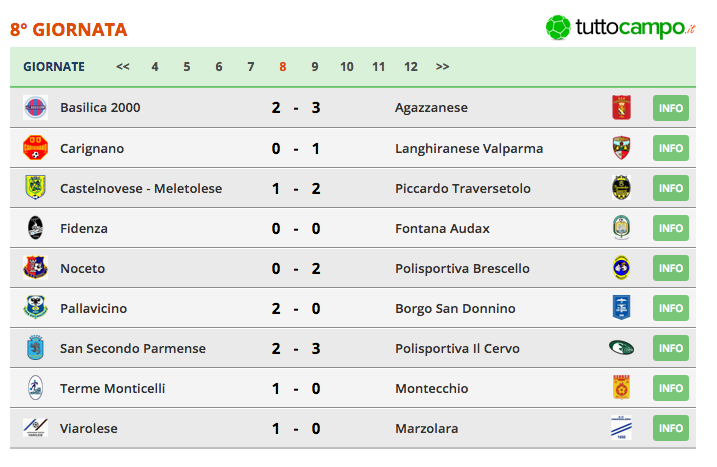Open INFO for the Fidenza match

pos(671,228)
